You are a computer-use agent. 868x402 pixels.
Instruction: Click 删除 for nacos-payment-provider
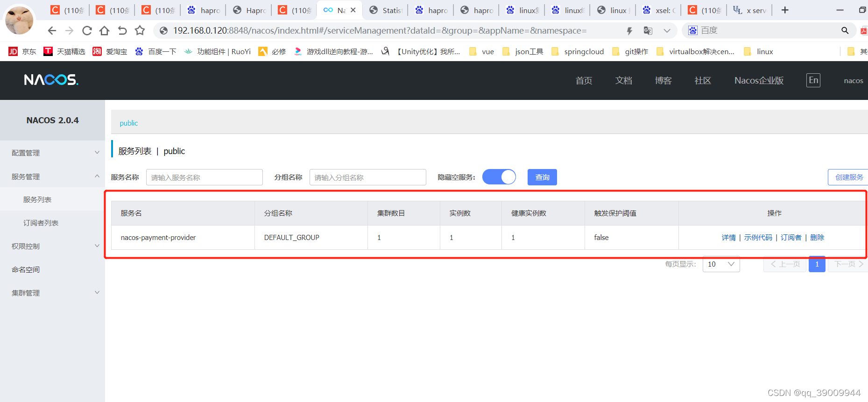[x=817, y=238]
